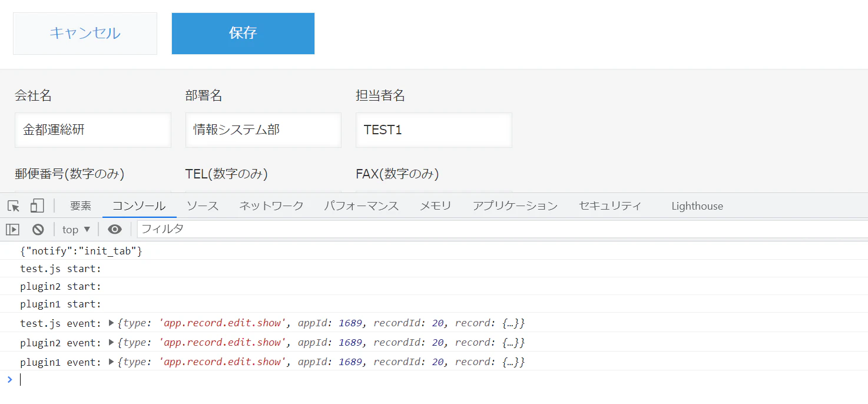Screen dimensions: 868x404
Task: Click the 保存 button
Action: point(243,34)
